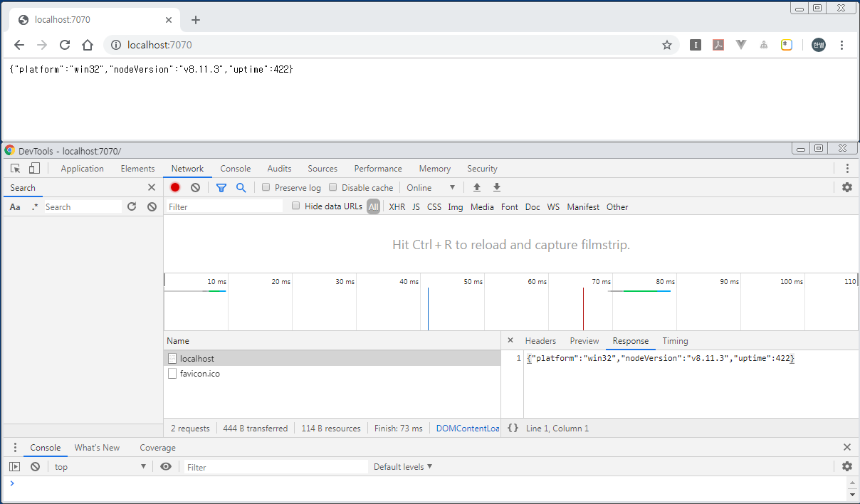Export HAR with the download arrow
The width and height of the screenshot is (860, 504).
pyautogui.click(x=497, y=188)
